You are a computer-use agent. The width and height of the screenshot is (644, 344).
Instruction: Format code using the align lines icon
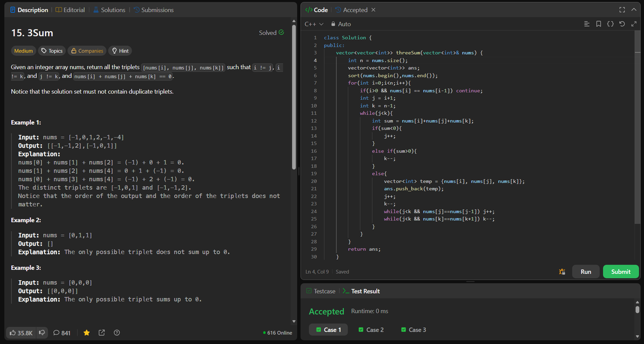[587, 24]
